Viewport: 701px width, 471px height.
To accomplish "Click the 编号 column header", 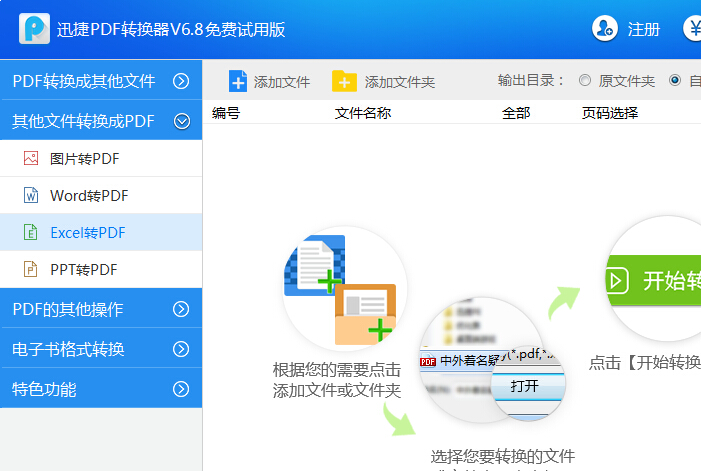I will 226,113.
